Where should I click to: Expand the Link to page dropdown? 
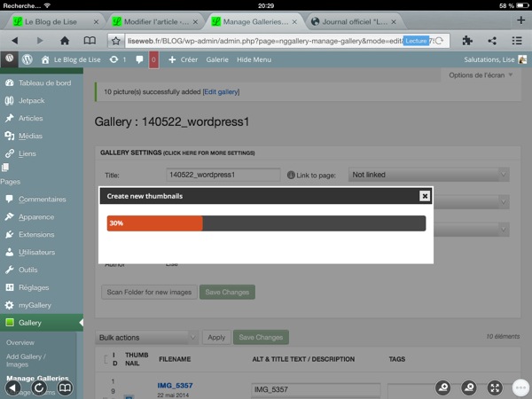tap(428, 175)
